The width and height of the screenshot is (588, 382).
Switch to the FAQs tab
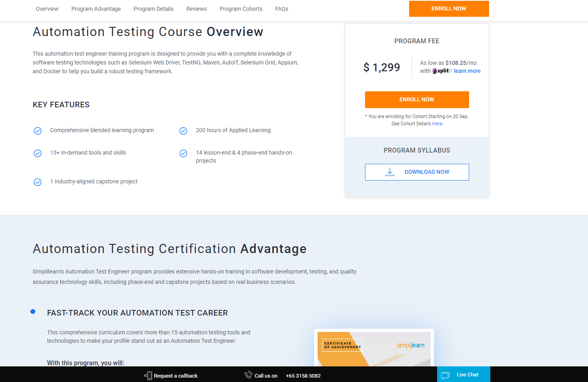[281, 8]
